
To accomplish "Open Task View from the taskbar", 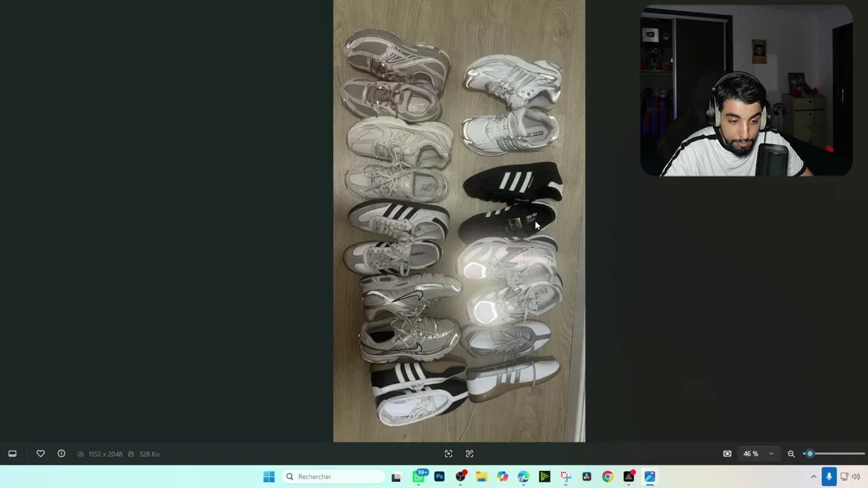I will pyautogui.click(x=396, y=476).
